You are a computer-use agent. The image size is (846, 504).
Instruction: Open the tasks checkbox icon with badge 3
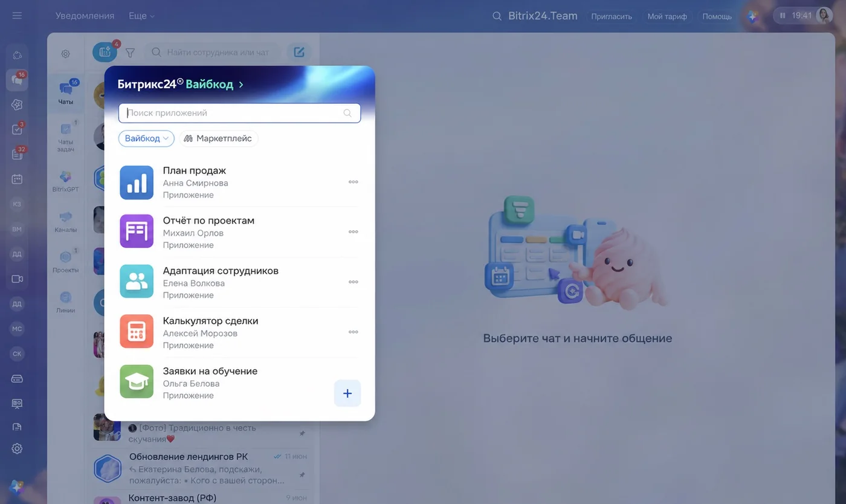point(17,129)
